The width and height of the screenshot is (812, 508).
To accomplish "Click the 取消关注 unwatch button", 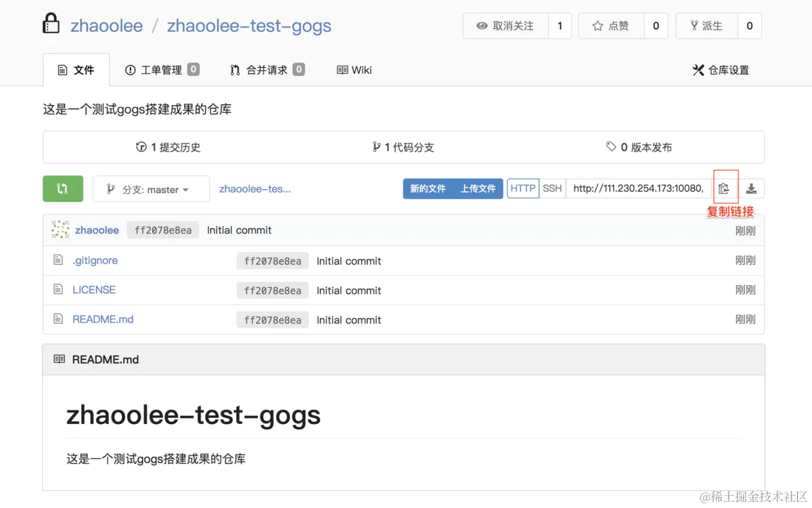I will click(x=505, y=26).
